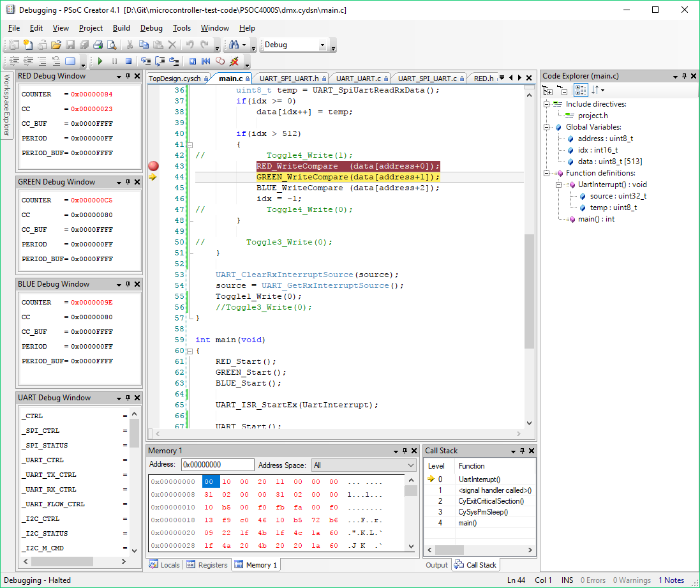Click the green Resume Execution play icon

click(100, 61)
